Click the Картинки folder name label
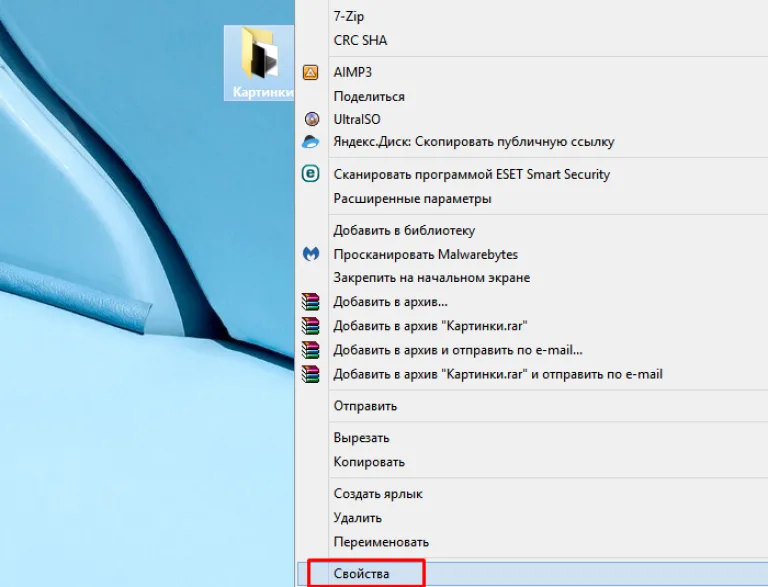Image resolution: width=768 pixels, height=587 pixels. [x=263, y=92]
